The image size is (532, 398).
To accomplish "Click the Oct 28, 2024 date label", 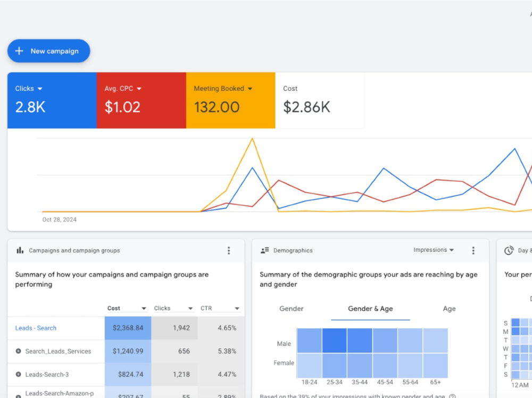I will (x=60, y=219).
